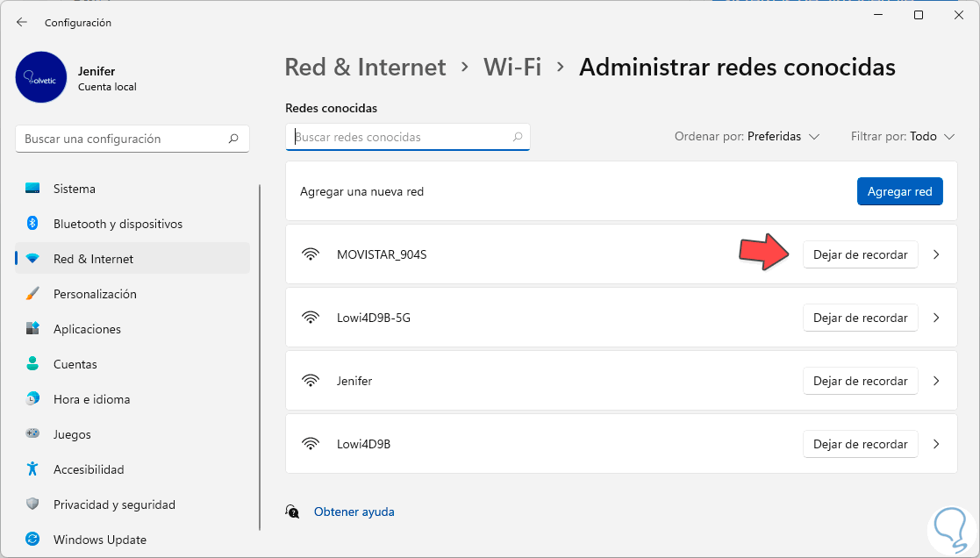Viewport: 980px width, 558px height.
Task: Click the back arrow icon
Action: 22,22
